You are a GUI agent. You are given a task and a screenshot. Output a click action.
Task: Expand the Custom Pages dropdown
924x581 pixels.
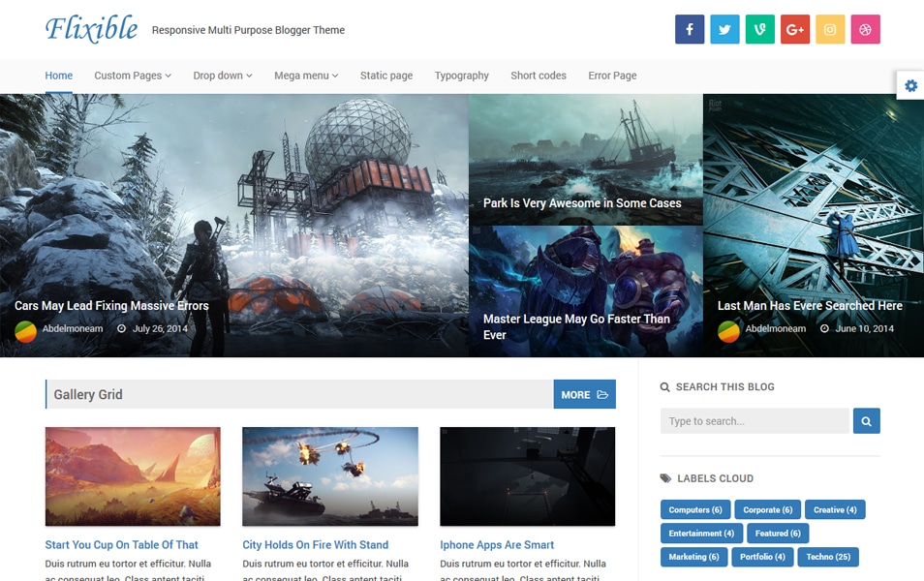[132, 76]
